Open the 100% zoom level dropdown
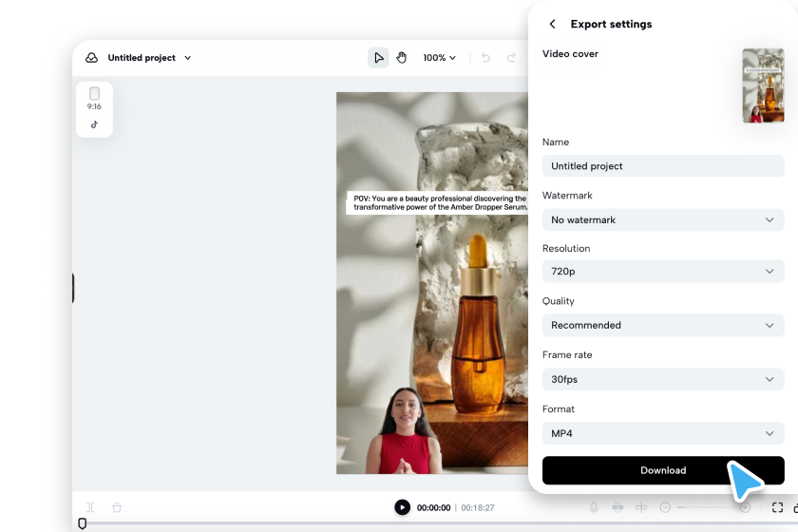Image resolution: width=798 pixels, height=532 pixels. (439, 58)
